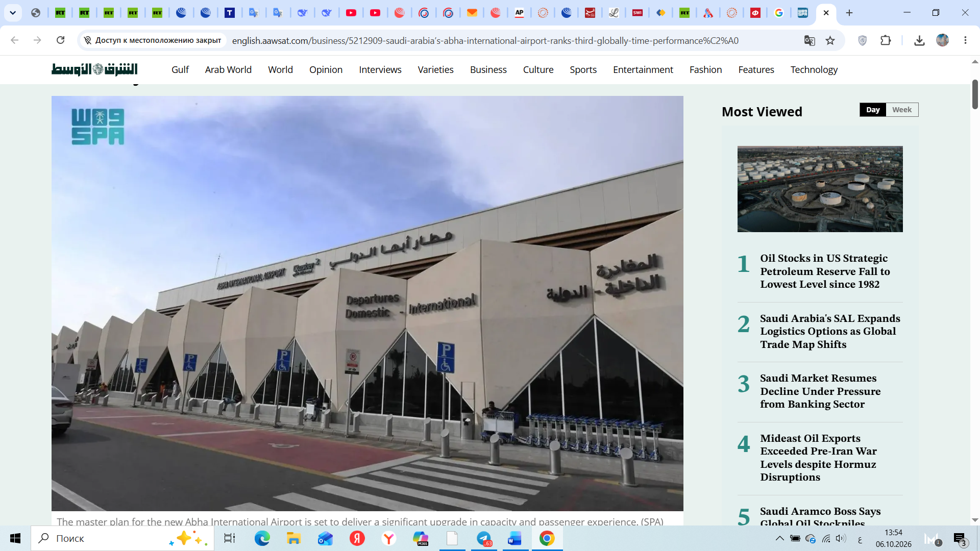Switch Most Viewed to Week
The width and height of the screenshot is (980, 551).
tap(902, 110)
